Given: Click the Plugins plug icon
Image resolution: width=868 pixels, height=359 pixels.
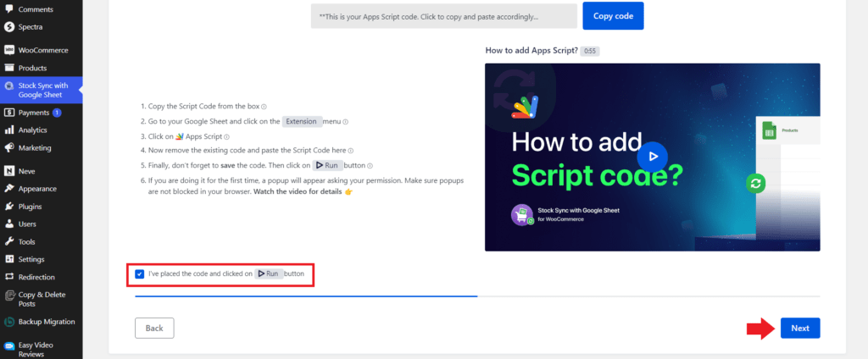Looking at the screenshot, I should (8, 207).
